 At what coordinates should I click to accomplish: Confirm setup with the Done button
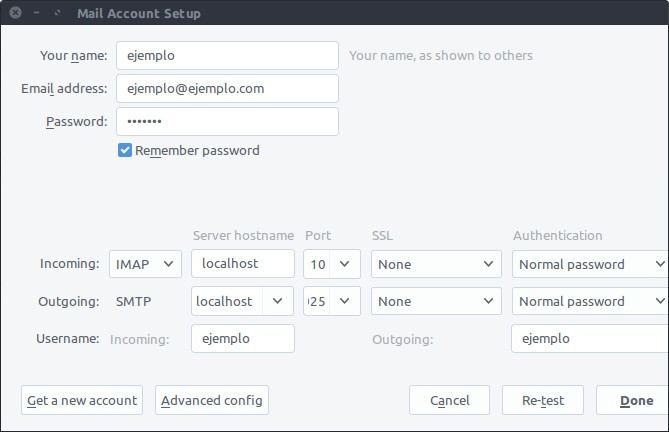point(634,400)
